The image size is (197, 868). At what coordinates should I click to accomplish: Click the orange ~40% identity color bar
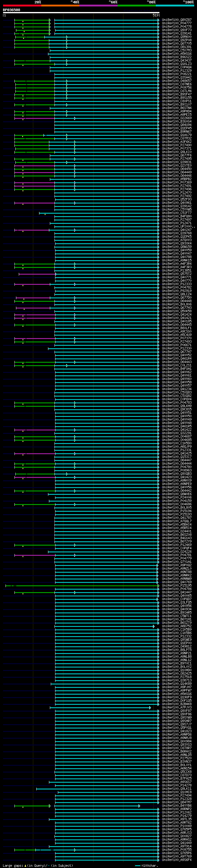tap(60, 6)
